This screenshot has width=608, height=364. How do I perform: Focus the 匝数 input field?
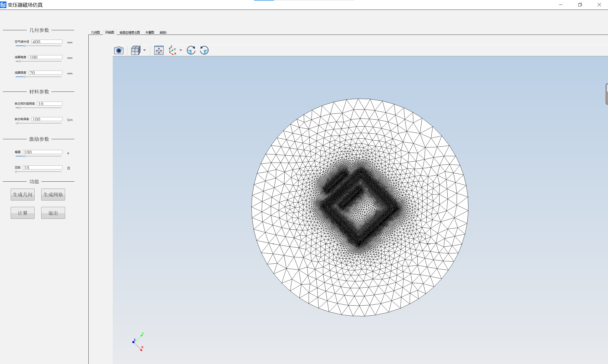pyautogui.click(x=43, y=167)
